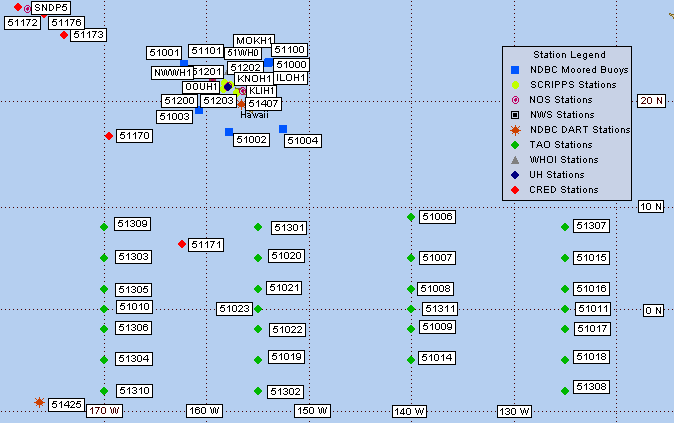Click the TAO diamond for station 51022
Screen dimensions: 674x423
258,329
